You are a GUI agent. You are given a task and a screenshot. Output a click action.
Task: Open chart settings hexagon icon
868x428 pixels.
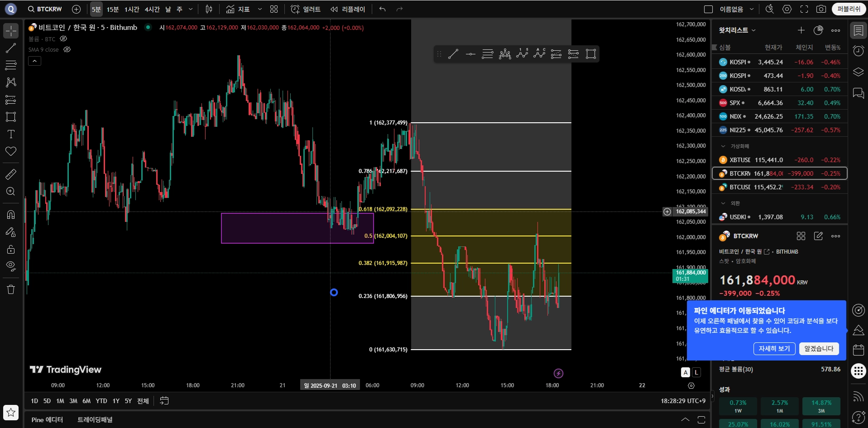tap(787, 9)
